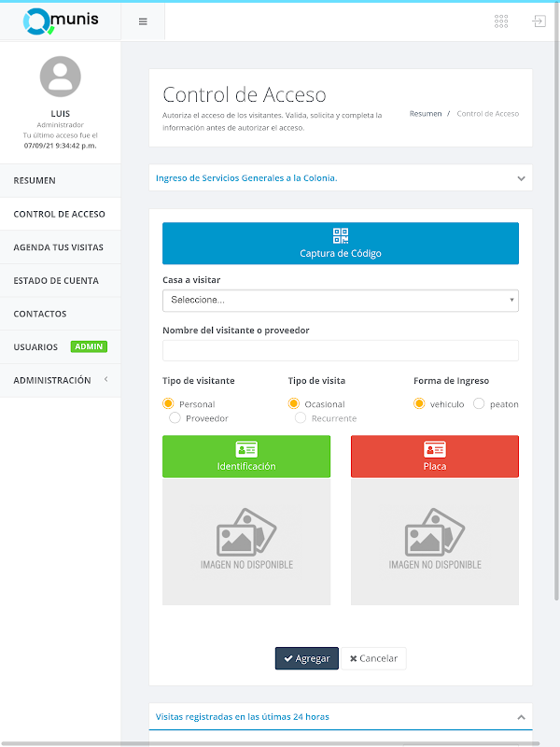
Task: Open Agenda Tus Visitas menu item
Action: pos(60,247)
